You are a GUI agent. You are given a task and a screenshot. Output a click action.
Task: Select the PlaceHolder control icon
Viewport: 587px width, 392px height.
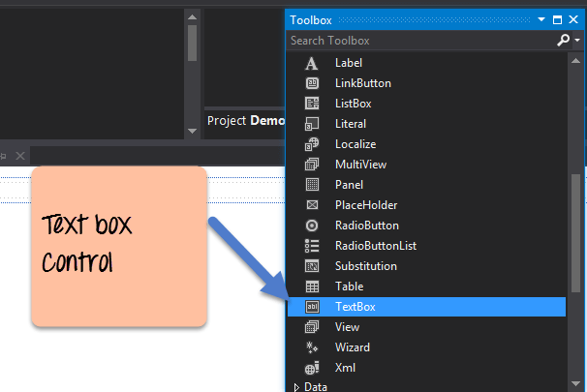click(312, 205)
